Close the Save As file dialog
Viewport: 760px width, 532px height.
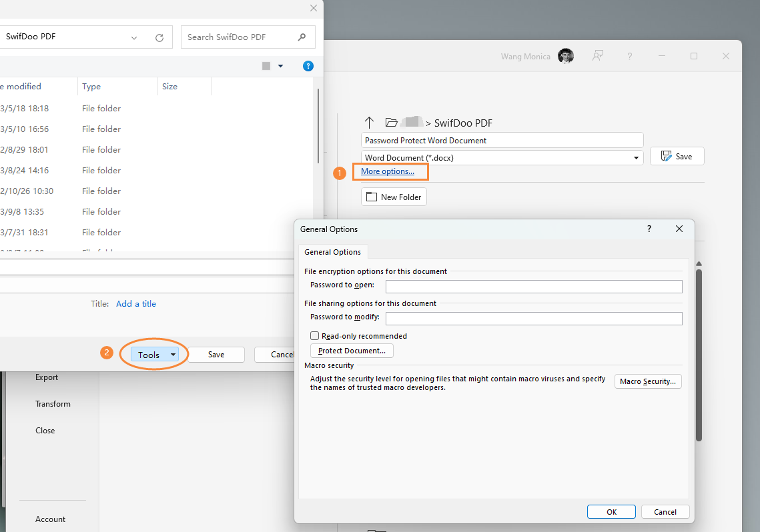coord(314,8)
